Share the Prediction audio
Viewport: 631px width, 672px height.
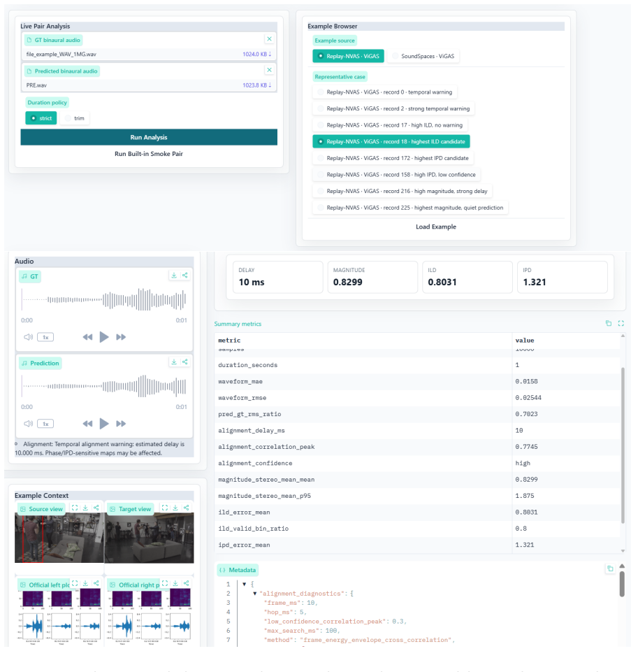(185, 362)
